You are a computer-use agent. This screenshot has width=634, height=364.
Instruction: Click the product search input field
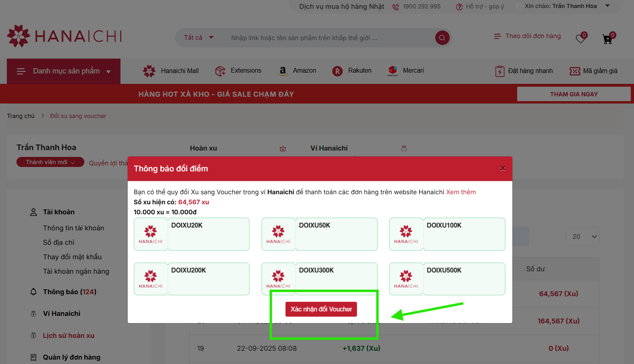click(321, 38)
